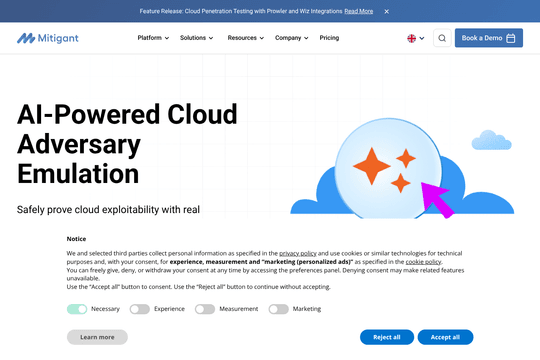Click the UK flag language icon
This screenshot has width=540, height=360.
pyautogui.click(x=412, y=38)
